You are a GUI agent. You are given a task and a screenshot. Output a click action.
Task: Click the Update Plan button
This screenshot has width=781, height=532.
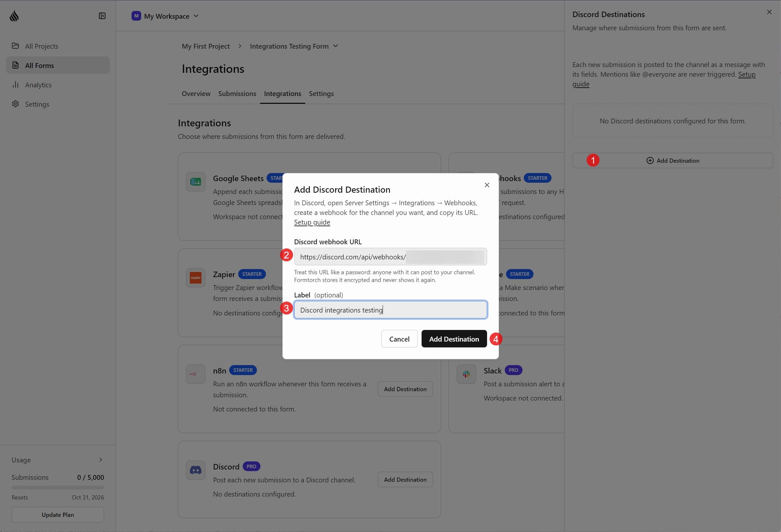pyautogui.click(x=58, y=514)
